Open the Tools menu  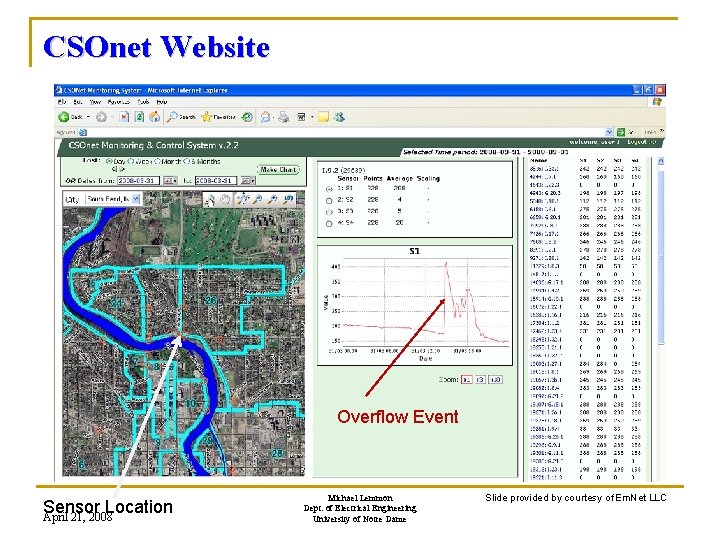pos(144,102)
